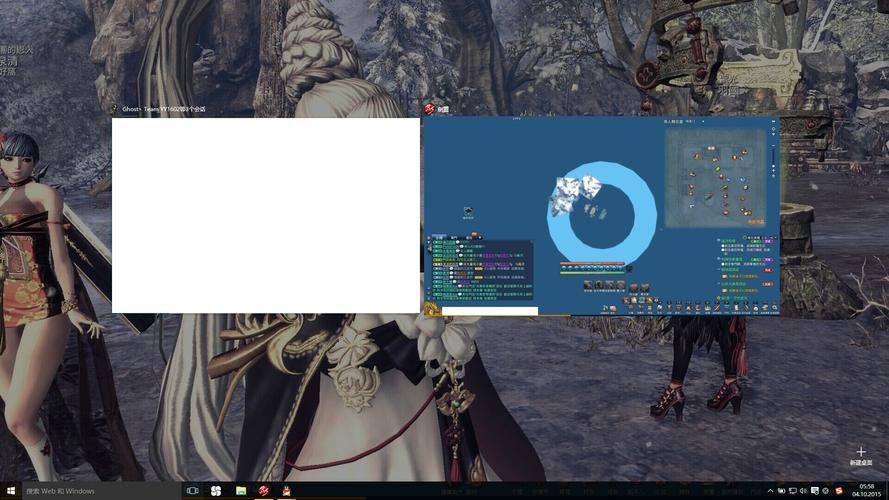Open File Explorer from the taskbar

pos(240,491)
